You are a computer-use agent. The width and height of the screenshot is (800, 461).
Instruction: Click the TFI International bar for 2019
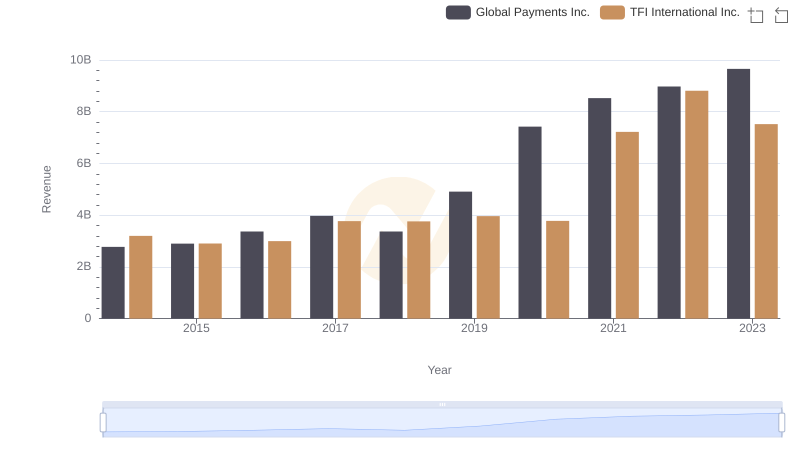tap(488, 267)
